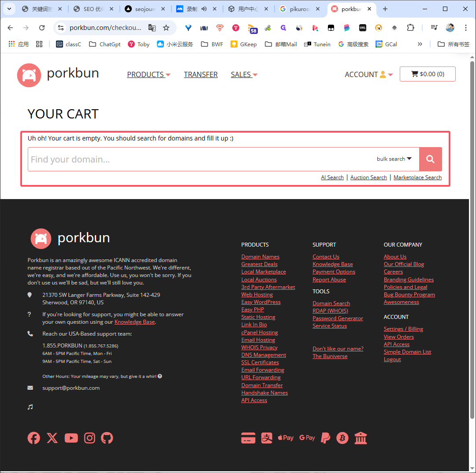Click the Auction Search link

(x=368, y=177)
